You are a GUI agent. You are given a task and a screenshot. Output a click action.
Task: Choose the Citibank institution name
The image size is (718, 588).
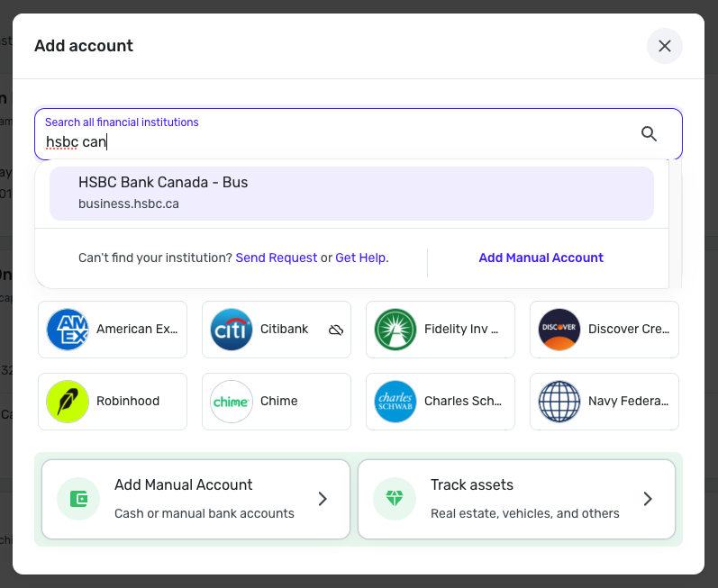click(x=284, y=329)
